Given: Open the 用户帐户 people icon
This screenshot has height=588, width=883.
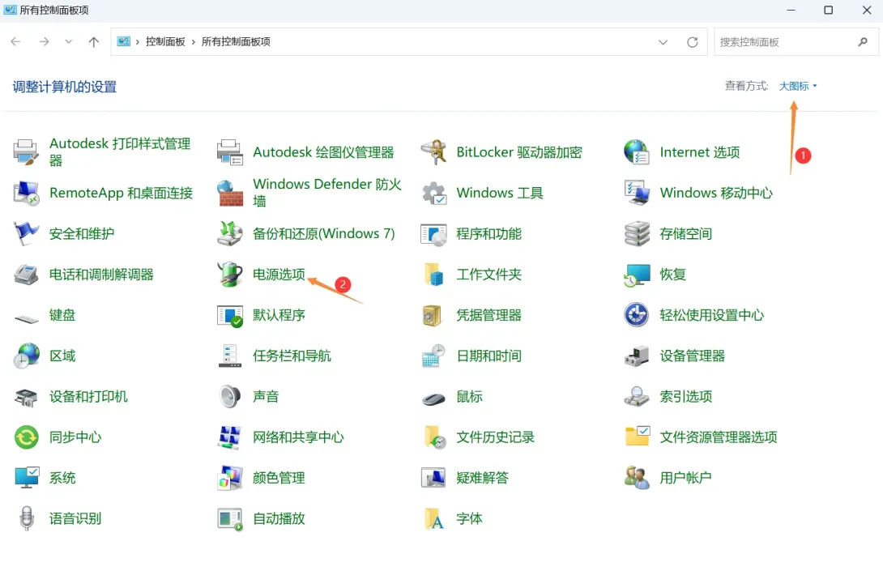Looking at the screenshot, I should 637,478.
